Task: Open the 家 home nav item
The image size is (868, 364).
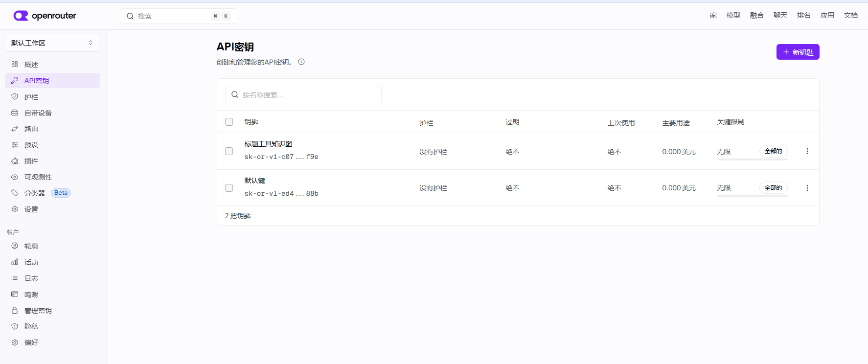Action: (x=713, y=16)
